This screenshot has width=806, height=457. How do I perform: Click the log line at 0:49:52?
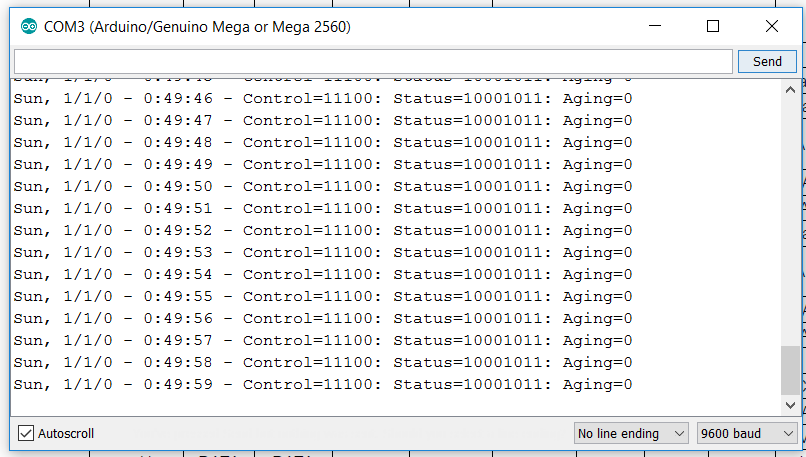[323, 231]
